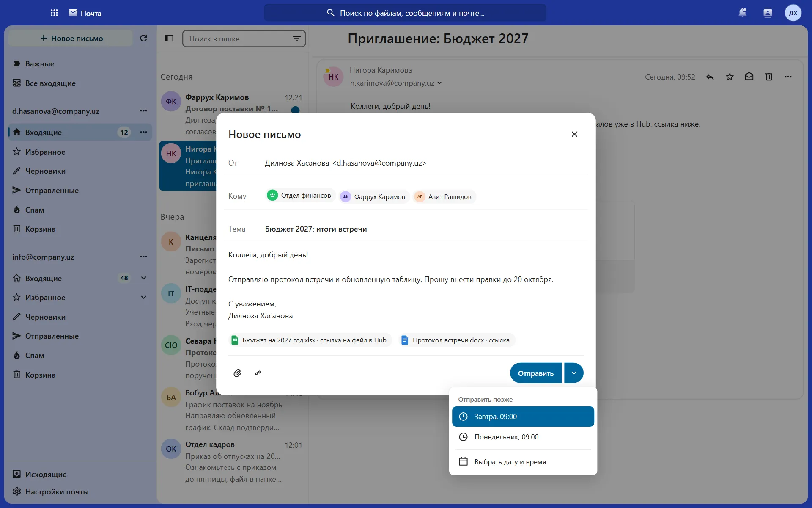Click the Отправить button
Screen dimensions: 812x508
pos(536,373)
